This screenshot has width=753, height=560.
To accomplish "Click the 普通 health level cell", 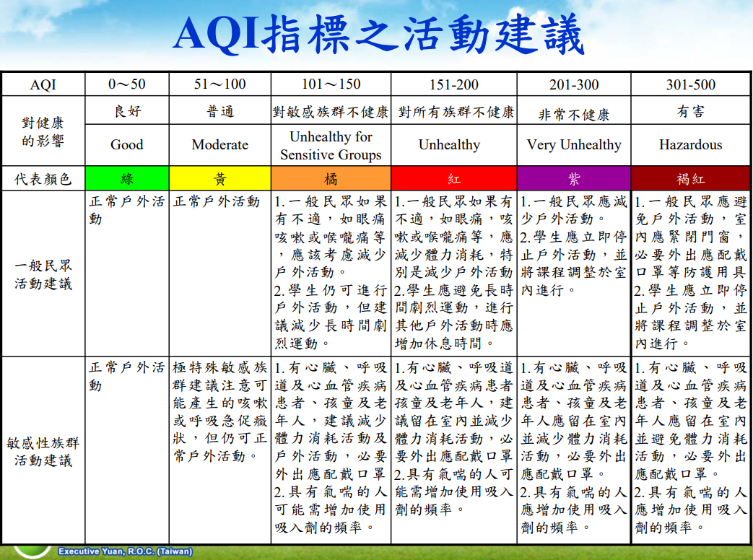I will [x=220, y=111].
